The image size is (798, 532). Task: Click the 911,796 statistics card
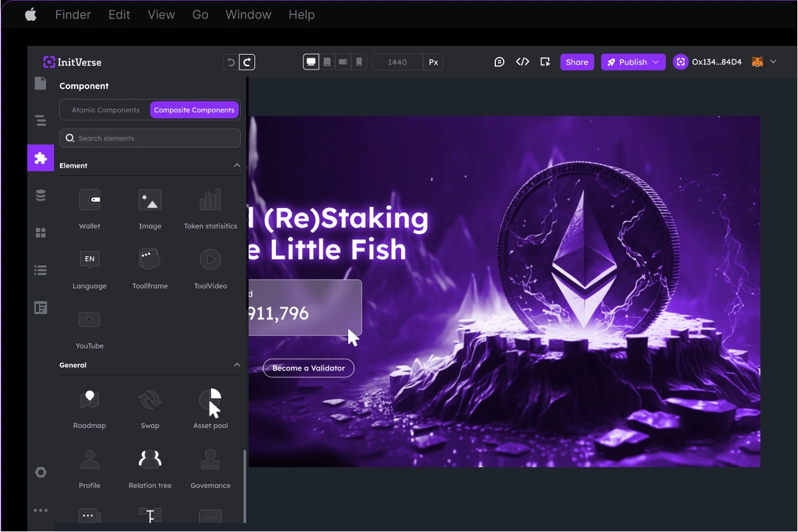pos(305,308)
